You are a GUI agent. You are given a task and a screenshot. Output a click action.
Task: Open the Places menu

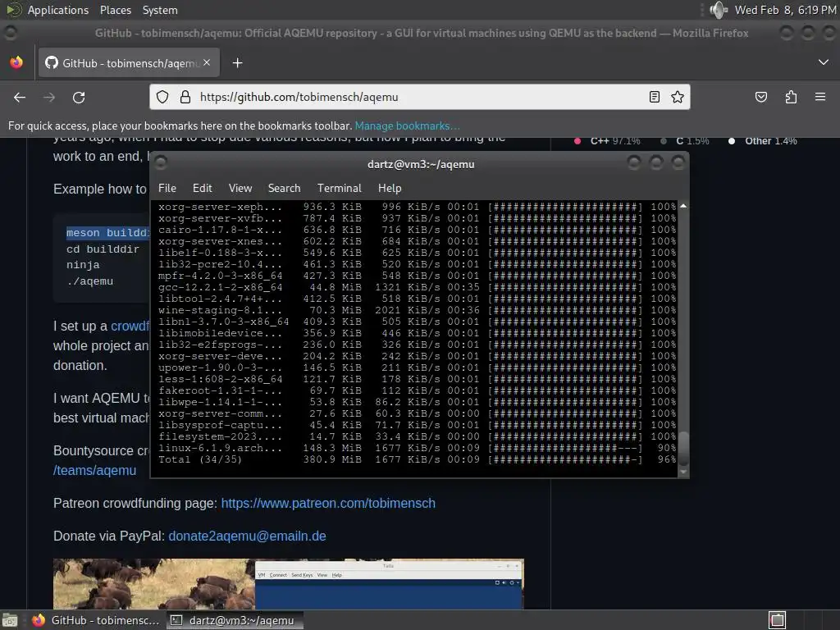(x=115, y=10)
